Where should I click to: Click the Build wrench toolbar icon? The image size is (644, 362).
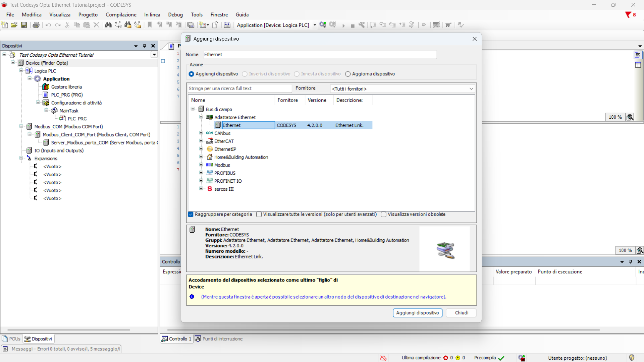362,25
